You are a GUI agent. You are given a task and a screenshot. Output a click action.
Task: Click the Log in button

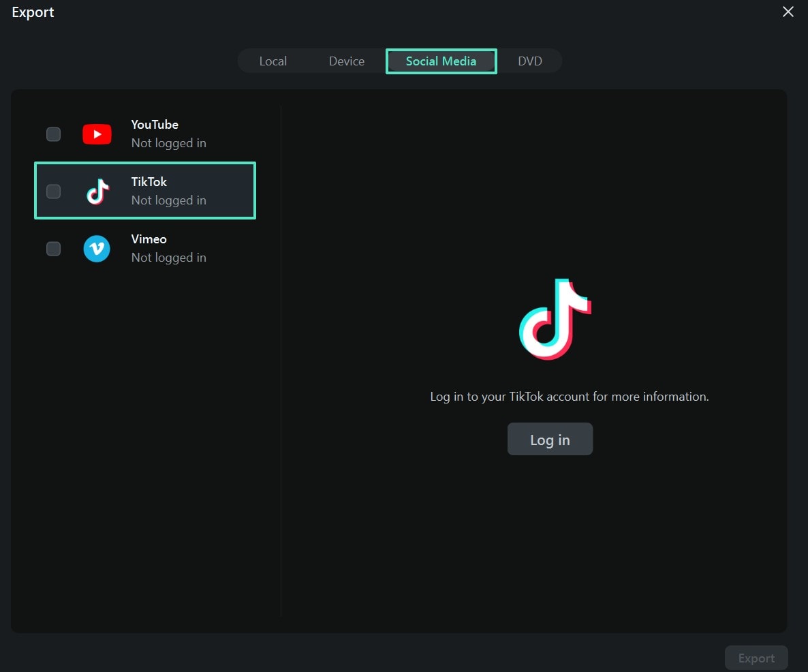[550, 439]
